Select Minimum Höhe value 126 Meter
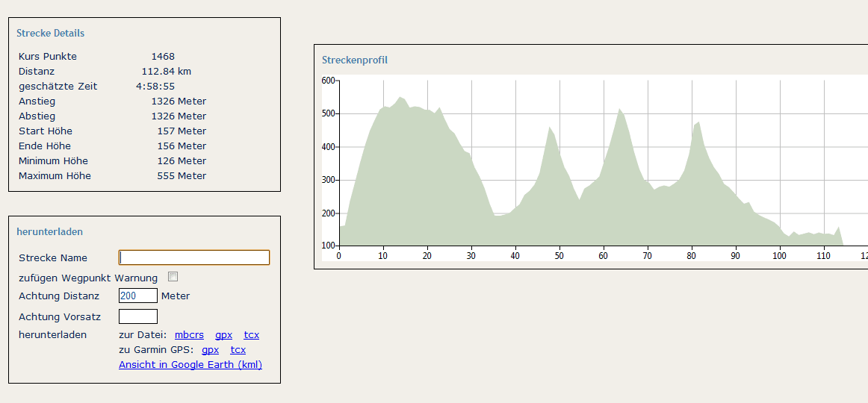 pyautogui.click(x=182, y=161)
